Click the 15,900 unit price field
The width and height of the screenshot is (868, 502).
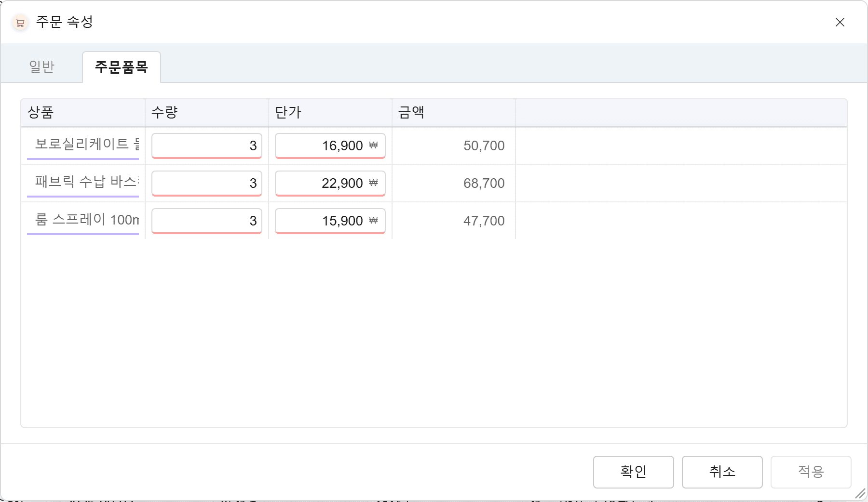point(330,221)
